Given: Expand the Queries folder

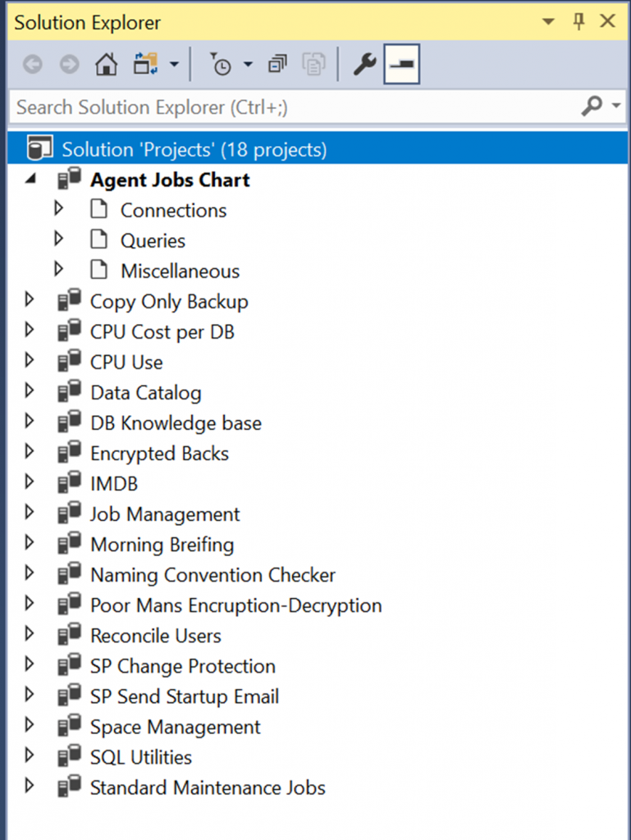Looking at the screenshot, I should [58, 240].
